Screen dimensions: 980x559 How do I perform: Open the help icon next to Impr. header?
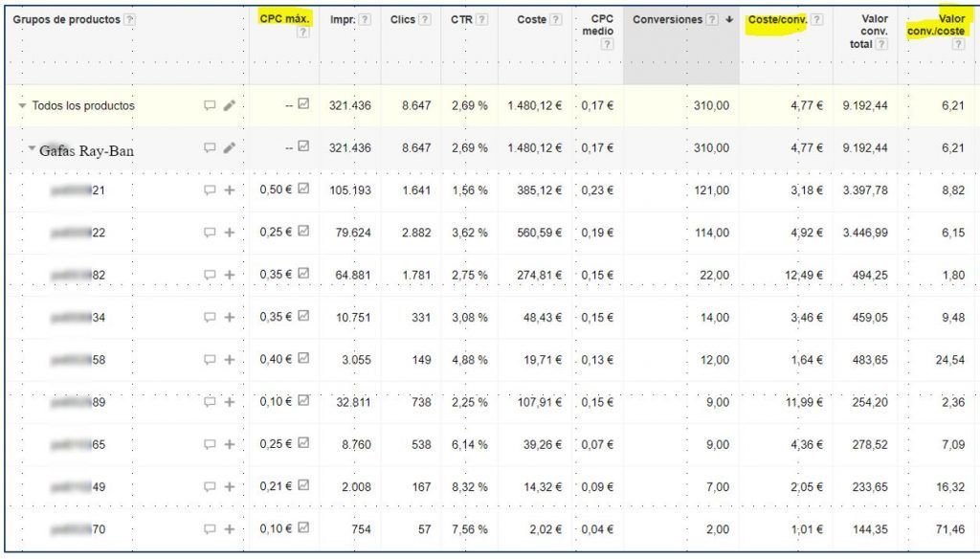coord(365,19)
